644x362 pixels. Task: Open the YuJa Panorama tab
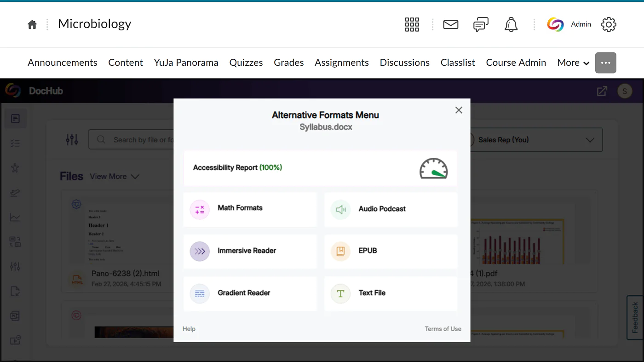(x=186, y=63)
